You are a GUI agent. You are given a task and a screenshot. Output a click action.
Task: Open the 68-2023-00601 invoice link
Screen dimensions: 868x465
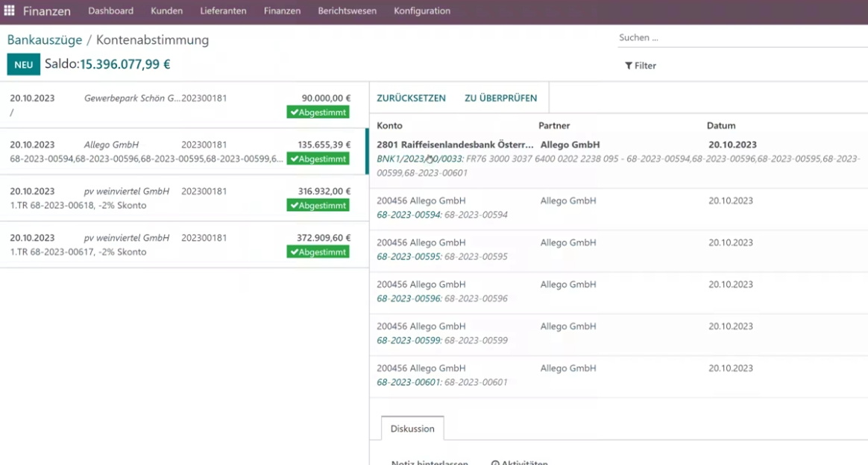[x=408, y=382]
